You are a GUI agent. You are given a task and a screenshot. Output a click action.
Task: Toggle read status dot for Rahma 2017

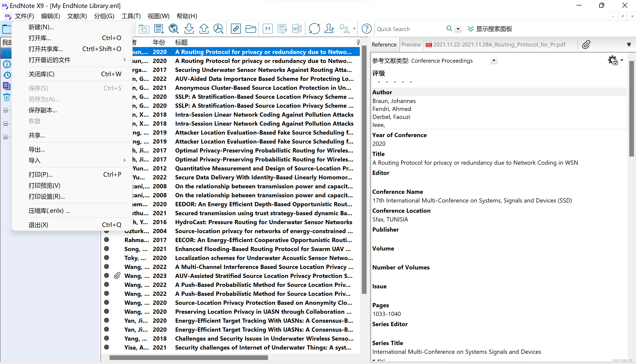click(x=106, y=240)
